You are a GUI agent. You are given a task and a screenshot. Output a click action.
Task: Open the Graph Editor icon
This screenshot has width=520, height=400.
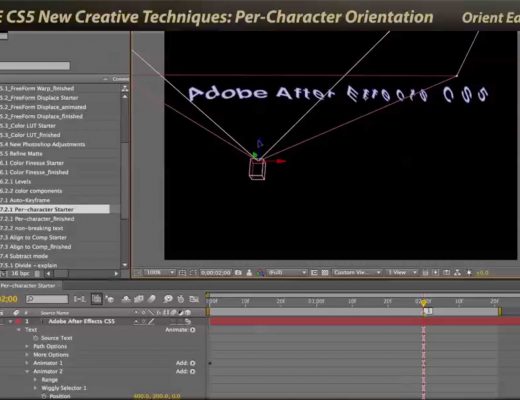pos(194,299)
